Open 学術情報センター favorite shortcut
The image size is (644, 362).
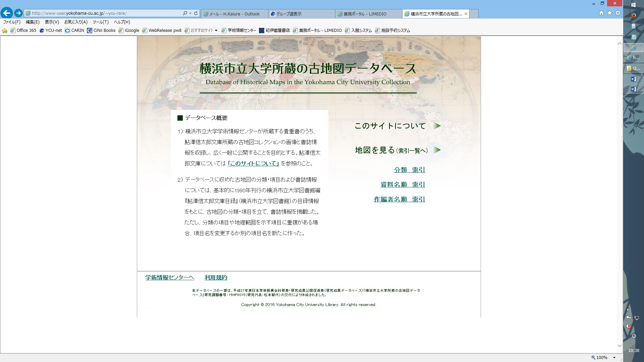point(239,30)
